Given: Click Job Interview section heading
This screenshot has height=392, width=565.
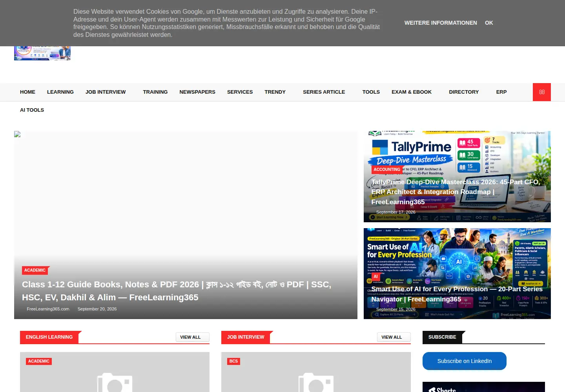Looking at the screenshot, I should pos(246,337).
